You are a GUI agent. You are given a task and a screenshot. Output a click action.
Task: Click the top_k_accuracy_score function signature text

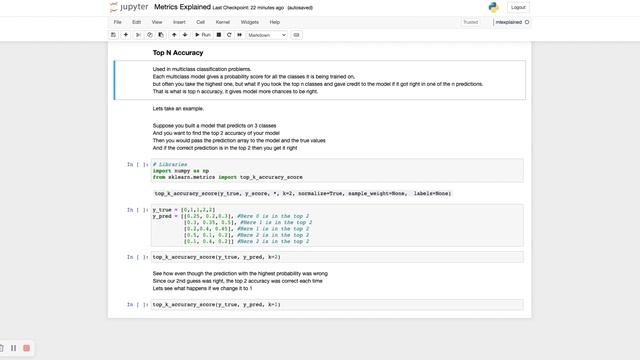tap(302, 193)
